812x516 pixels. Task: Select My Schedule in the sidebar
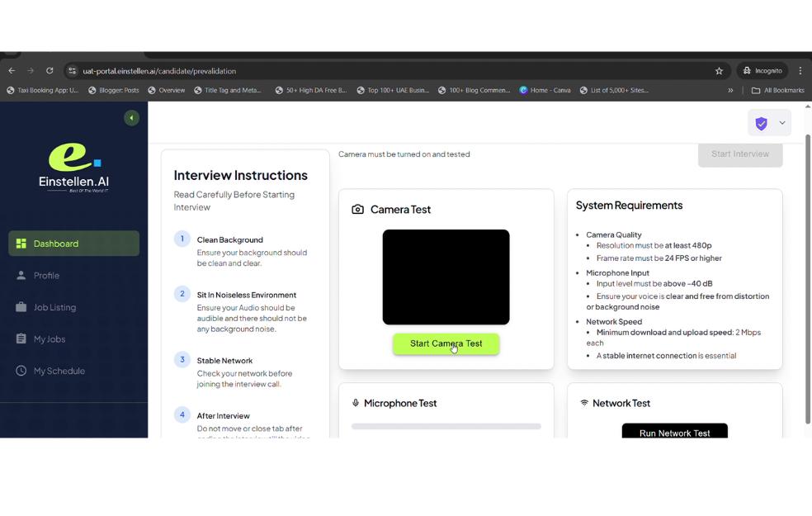(59, 371)
